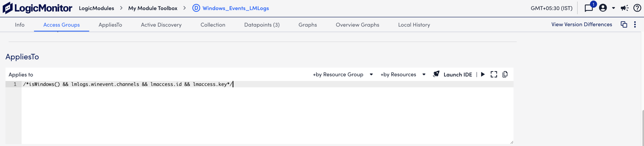Switch to the Info tab

[x=20, y=25]
